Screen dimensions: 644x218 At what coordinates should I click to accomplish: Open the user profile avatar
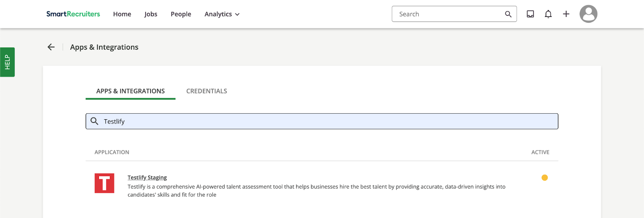588,14
